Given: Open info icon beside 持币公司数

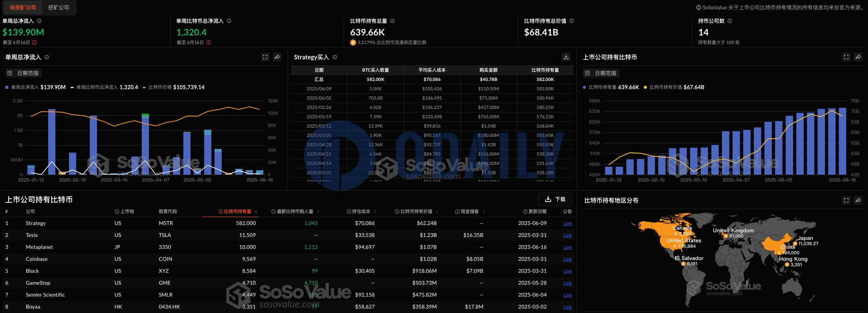Looking at the screenshot, I should [730, 21].
